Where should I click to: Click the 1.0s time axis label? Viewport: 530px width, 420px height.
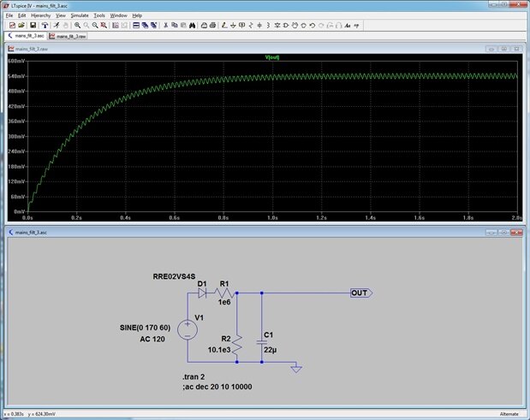(x=273, y=218)
